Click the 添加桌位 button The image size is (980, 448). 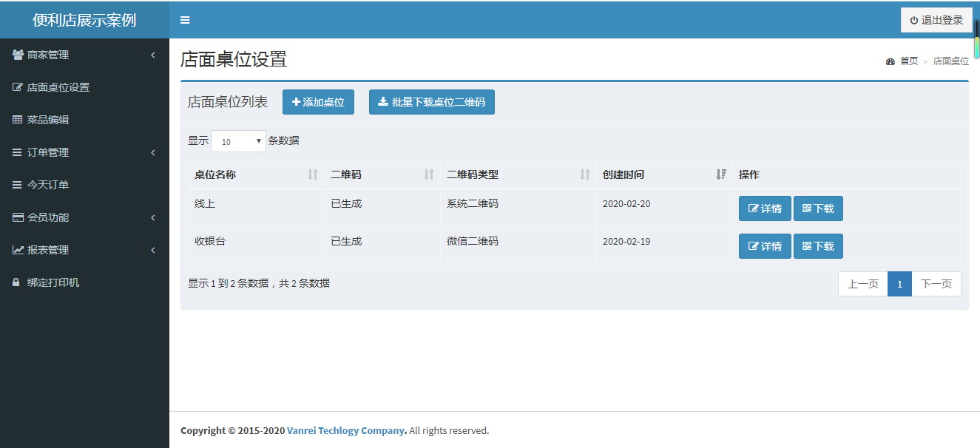click(x=318, y=102)
